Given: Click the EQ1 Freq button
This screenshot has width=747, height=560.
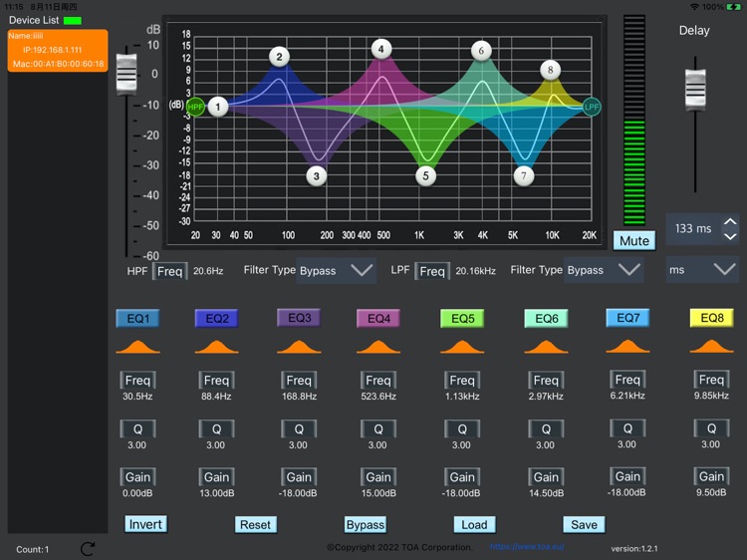Looking at the screenshot, I should 137,381.
